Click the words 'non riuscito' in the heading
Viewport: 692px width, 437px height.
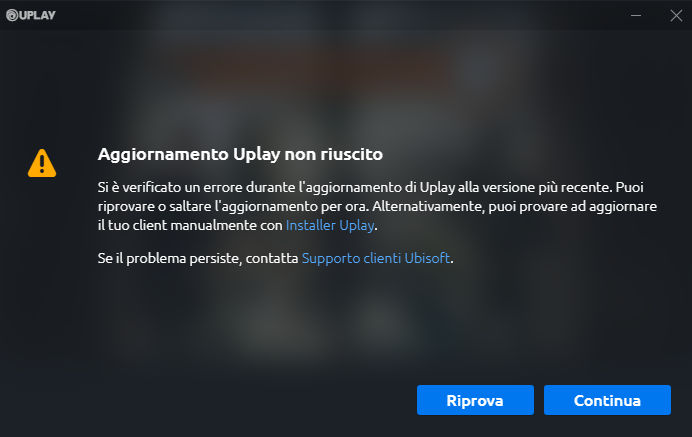(x=334, y=154)
